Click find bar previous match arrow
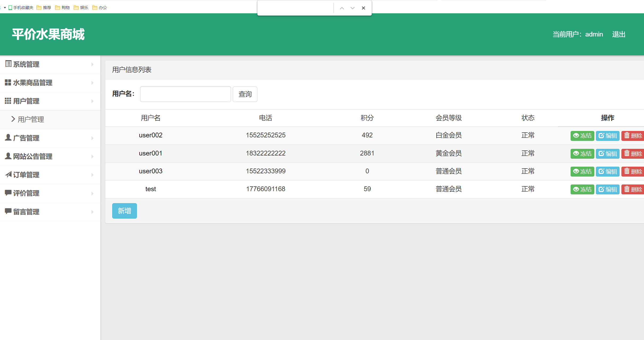The image size is (644, 340). pyautogui.click(x=342, y=8)
